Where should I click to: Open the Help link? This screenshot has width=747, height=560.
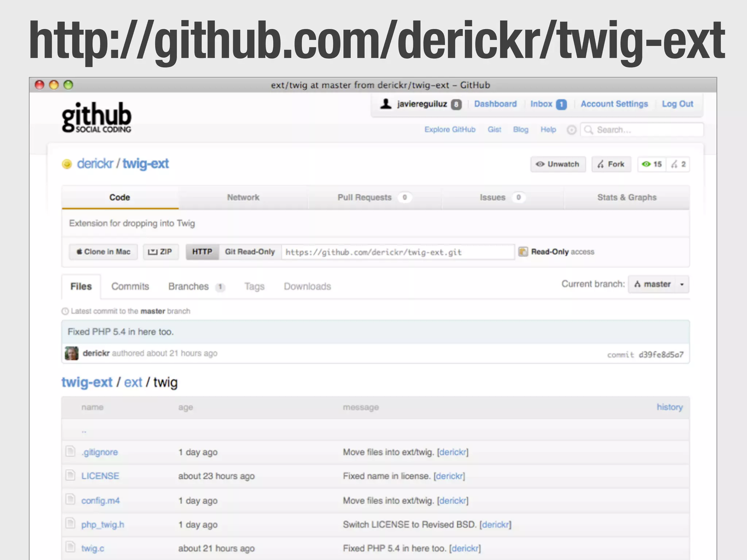click(x=548, y=129)
